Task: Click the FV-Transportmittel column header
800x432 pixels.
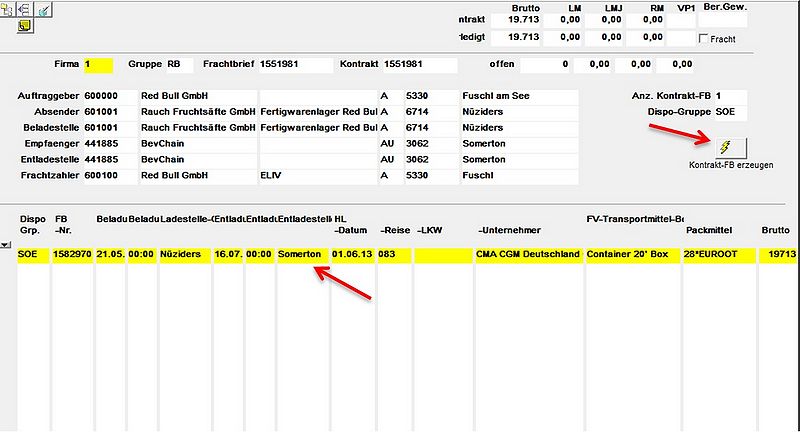Action: (635, 219)
